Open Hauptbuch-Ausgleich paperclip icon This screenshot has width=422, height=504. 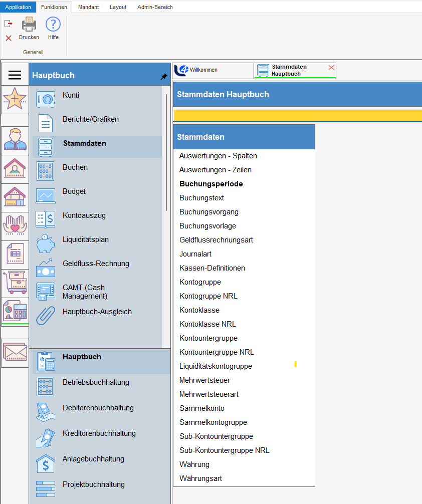[x=46, y=316]
